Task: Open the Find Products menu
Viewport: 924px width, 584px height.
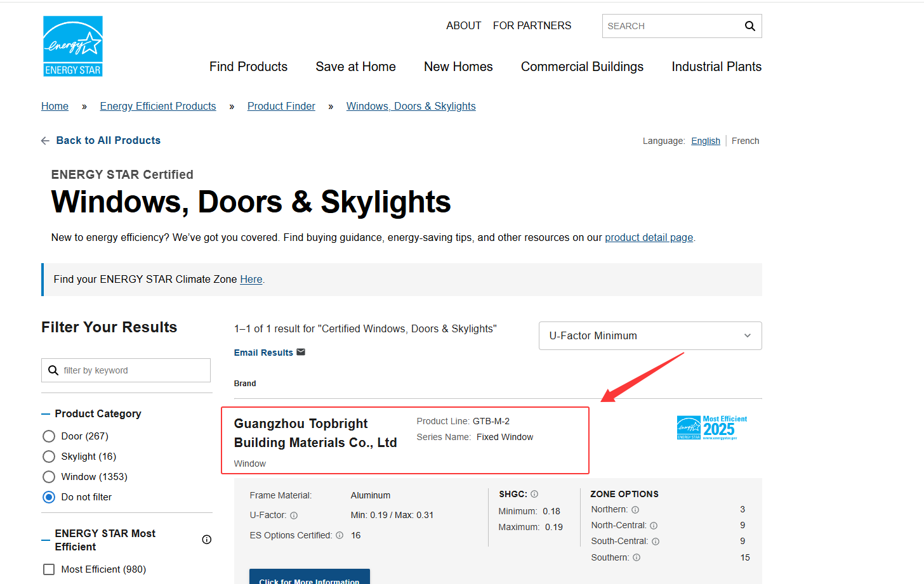Action: click(x=248, y=67)
